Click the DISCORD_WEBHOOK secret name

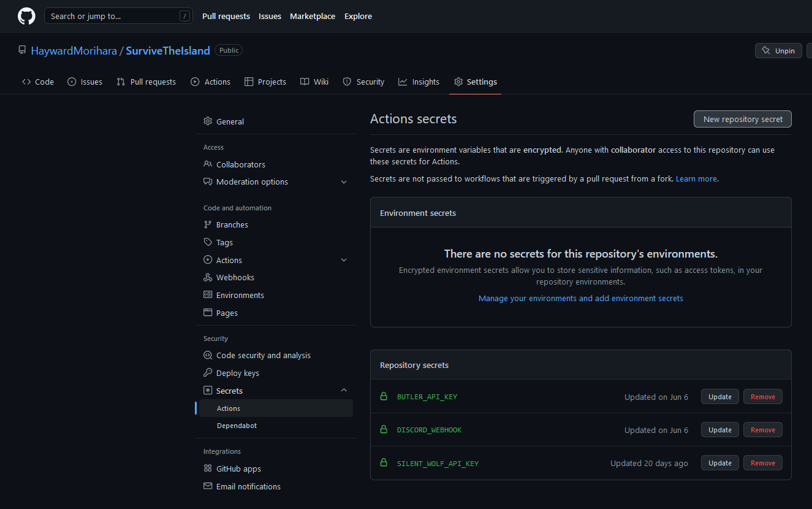[430, 430]
